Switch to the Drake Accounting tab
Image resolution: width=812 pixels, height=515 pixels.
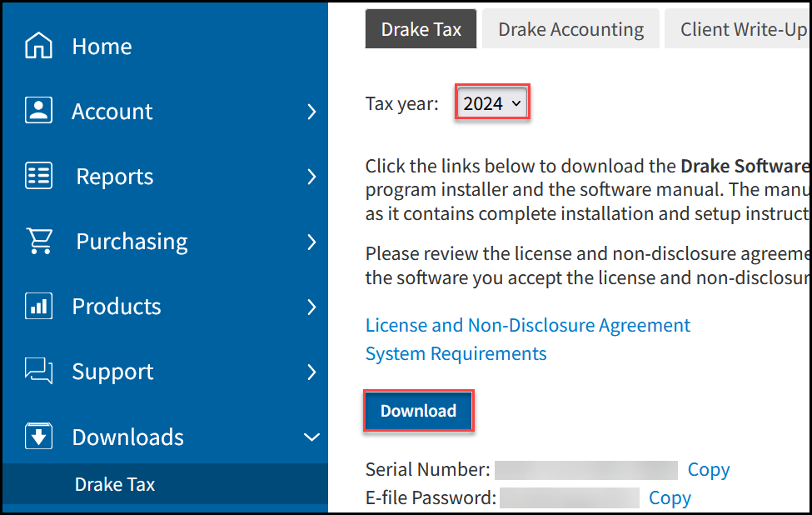[570, 29]
